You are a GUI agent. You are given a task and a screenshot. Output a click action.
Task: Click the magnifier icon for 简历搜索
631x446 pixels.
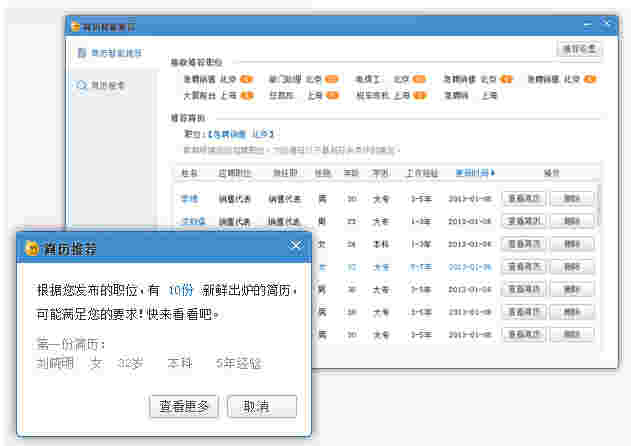(82, 86)
